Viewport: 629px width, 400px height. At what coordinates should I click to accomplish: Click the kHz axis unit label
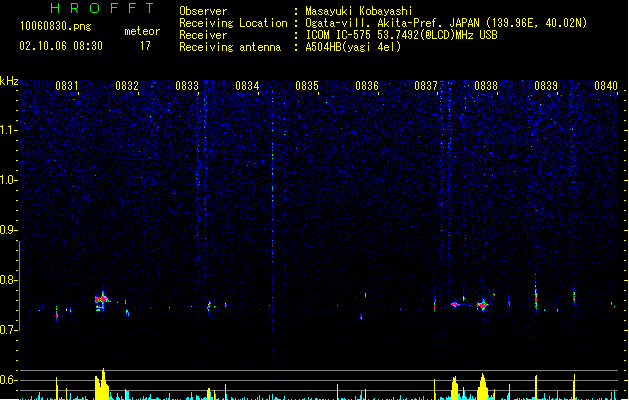tap(9, 81)
